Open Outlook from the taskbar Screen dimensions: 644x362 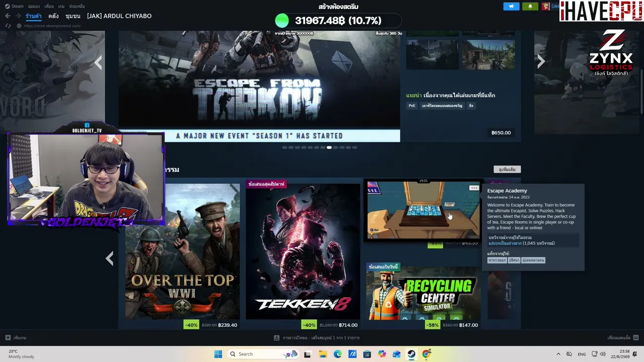tap(396, 354)
